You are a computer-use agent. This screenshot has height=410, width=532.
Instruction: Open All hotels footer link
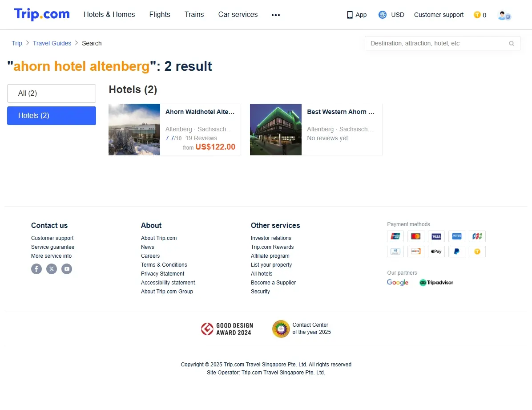[261, 274]
